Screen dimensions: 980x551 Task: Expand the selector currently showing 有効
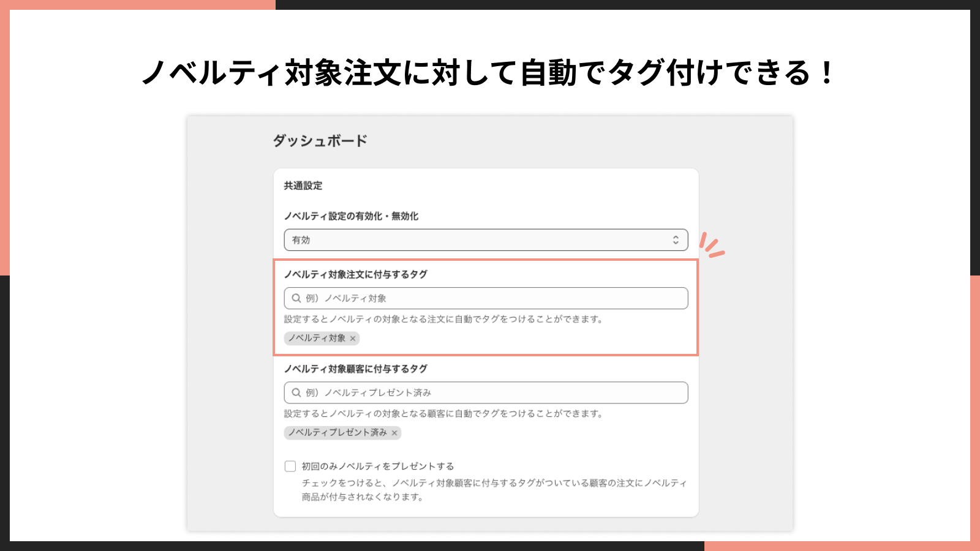pyautogui.click(x=486, y=239)
